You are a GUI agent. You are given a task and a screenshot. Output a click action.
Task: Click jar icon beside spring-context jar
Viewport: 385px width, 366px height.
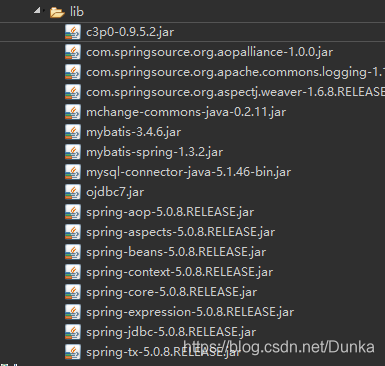click(x=73, y=272)
